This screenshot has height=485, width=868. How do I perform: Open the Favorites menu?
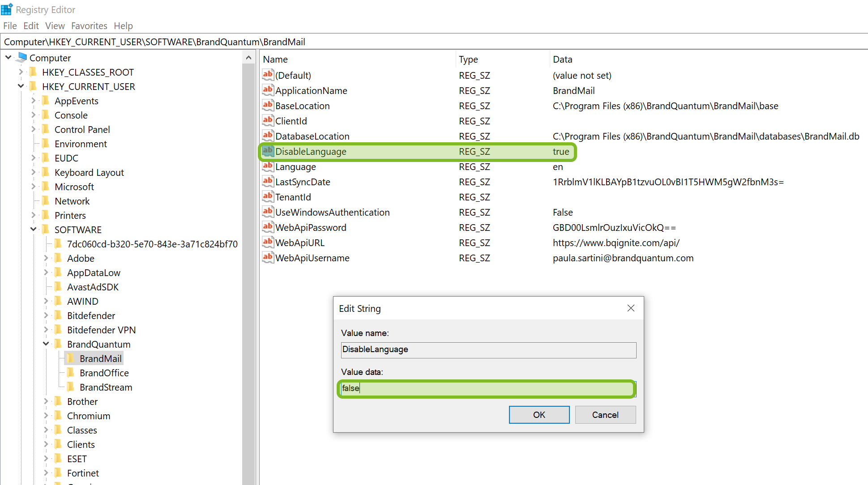89,26
